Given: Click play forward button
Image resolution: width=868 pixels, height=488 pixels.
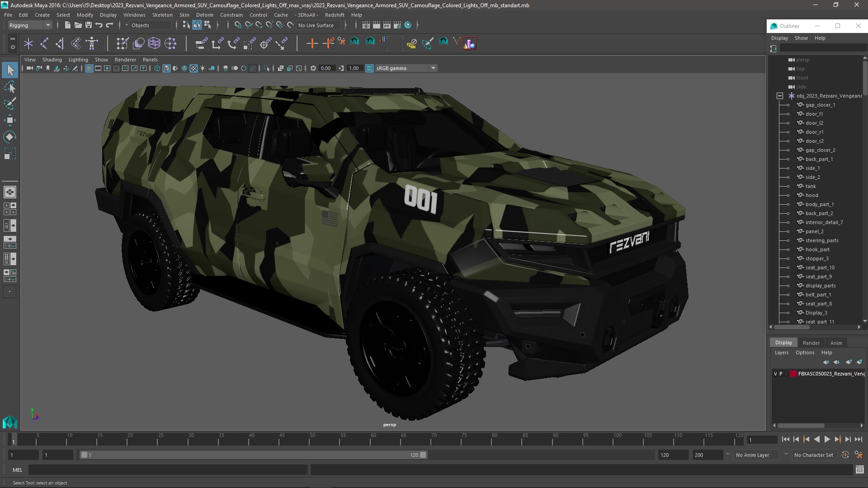Looking at the screenshot, I should 827,439.
